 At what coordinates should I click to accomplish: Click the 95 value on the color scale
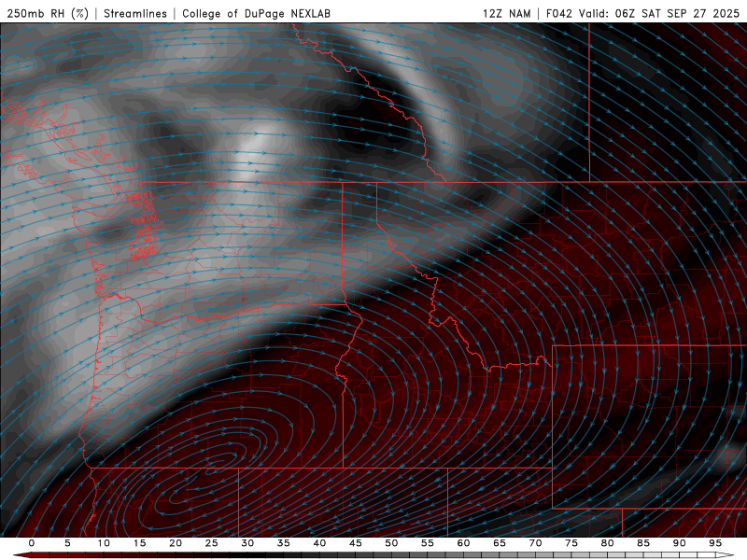tap(715, 543)
